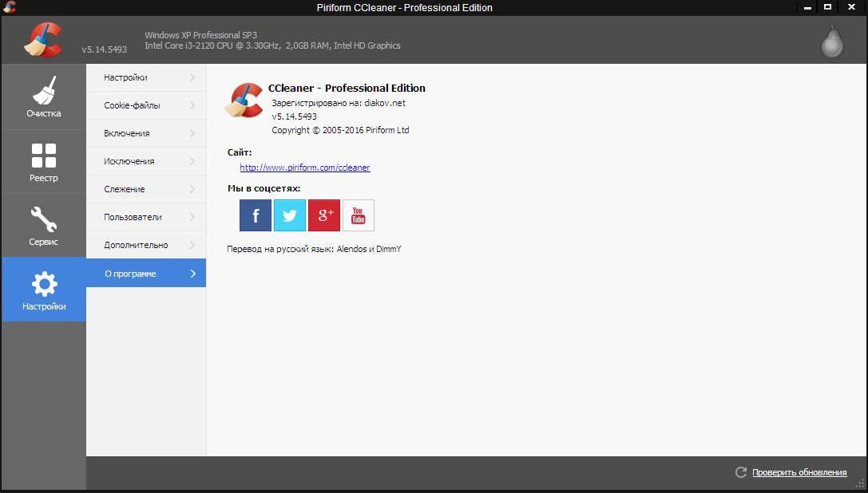868x493 pixels.
Task: Open the Google+ social page icon
Action: pyautogui.click(x=324, y=215)
